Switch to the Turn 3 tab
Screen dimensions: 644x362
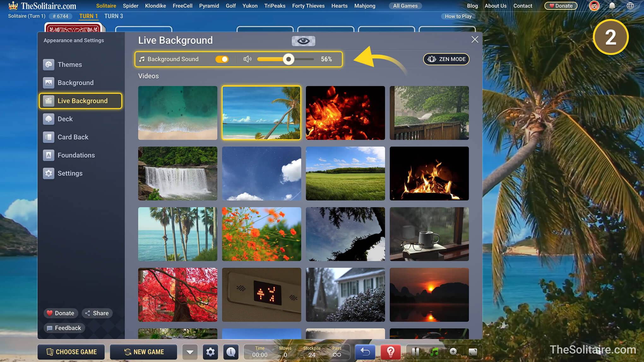point(114,16)
